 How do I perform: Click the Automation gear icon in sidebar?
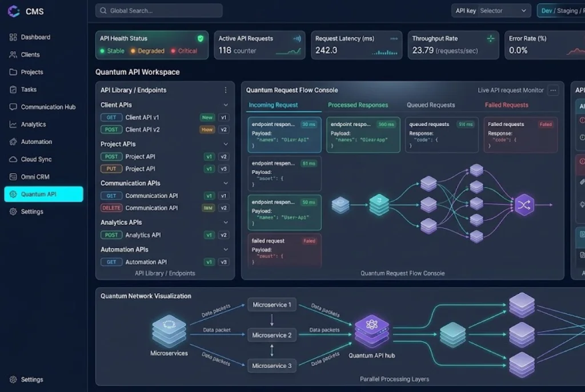click(x=13, y=142)
